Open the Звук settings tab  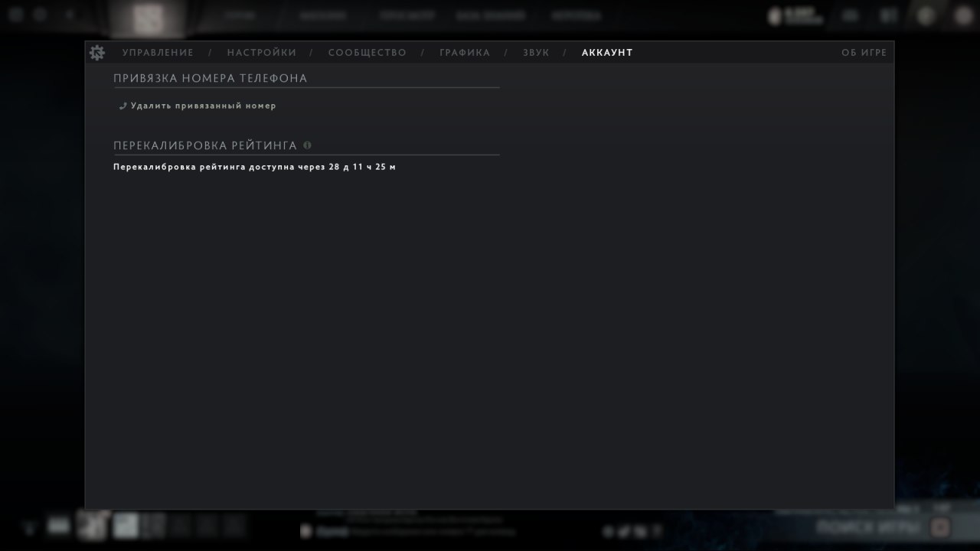coord(536,53)
